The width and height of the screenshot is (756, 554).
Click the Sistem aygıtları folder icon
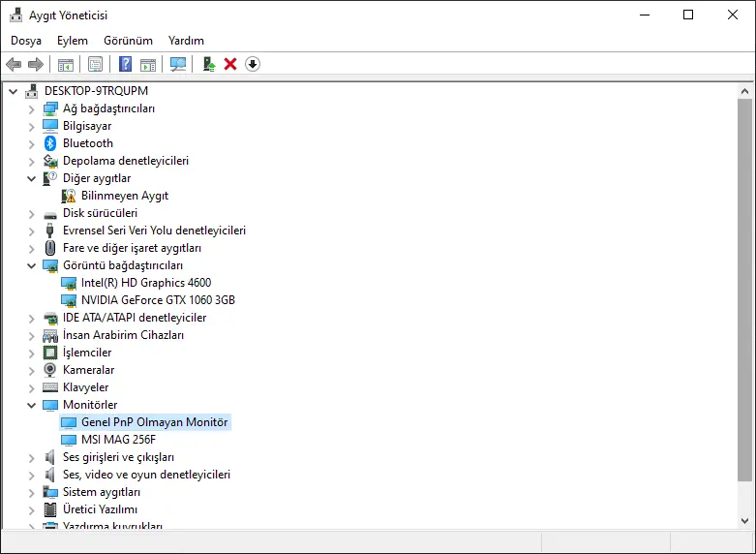(x=50, y=492)
